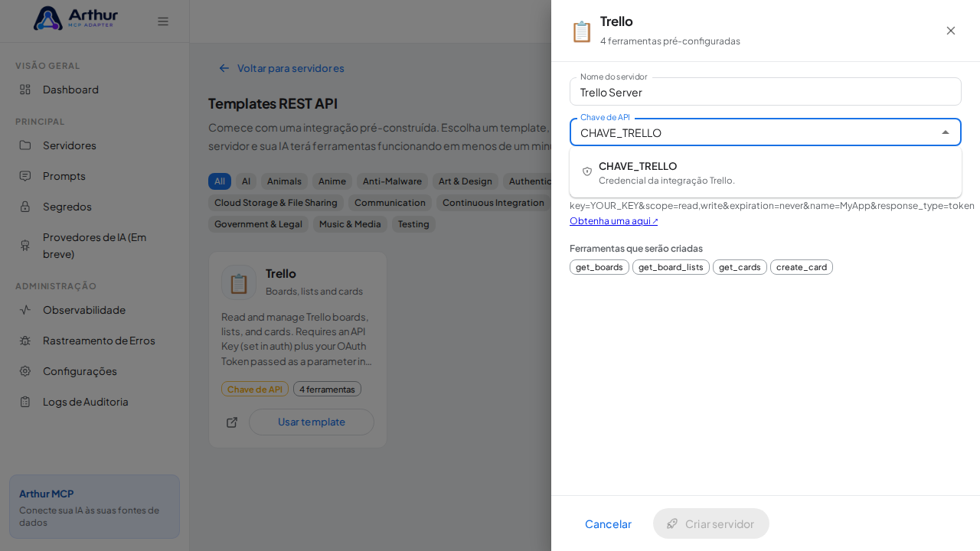Collapse the sidebar with the hamburger icon
This screenshot has width=980, height=551.
pos(163,21)
